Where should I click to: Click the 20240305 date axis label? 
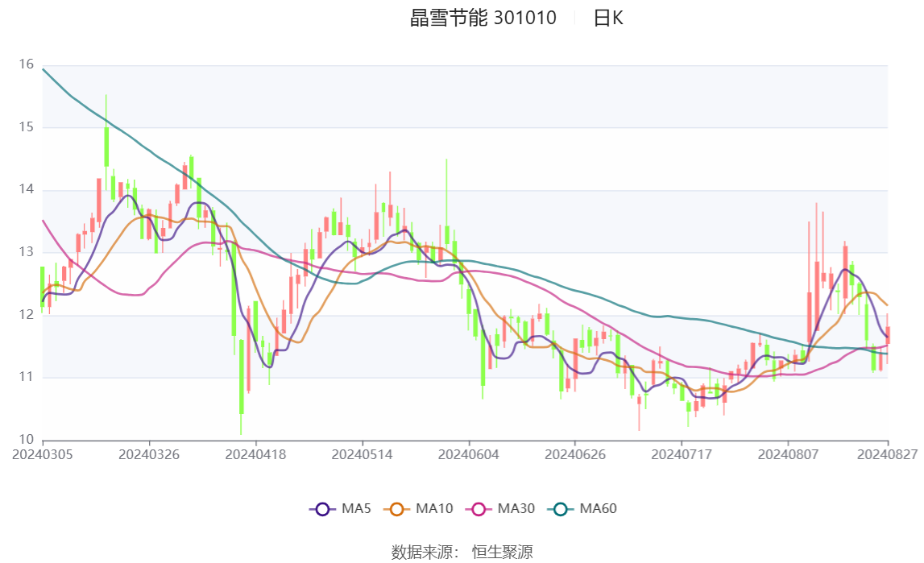coord(43,454)
